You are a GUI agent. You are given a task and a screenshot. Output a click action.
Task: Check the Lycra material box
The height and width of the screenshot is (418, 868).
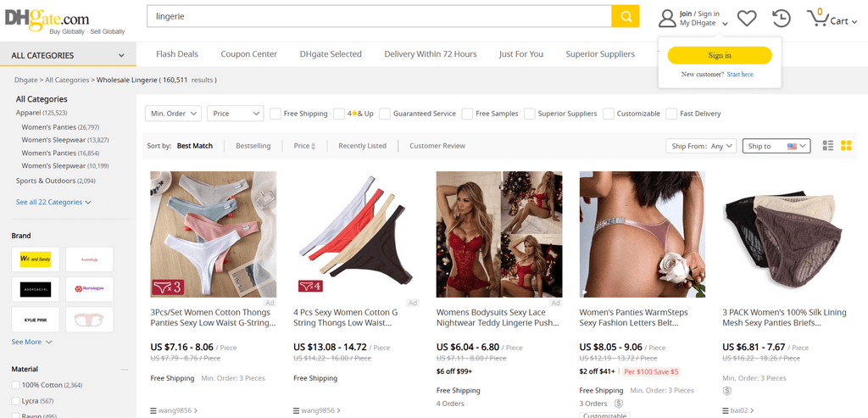(15, 401)
